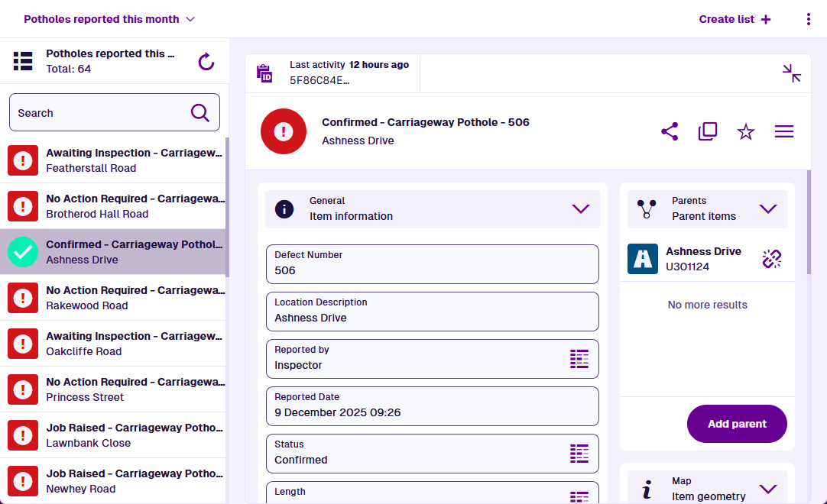Viewport: 827px width, 504px height.
Task: Open Potholes reported this month dropdown
Action: 109,19
